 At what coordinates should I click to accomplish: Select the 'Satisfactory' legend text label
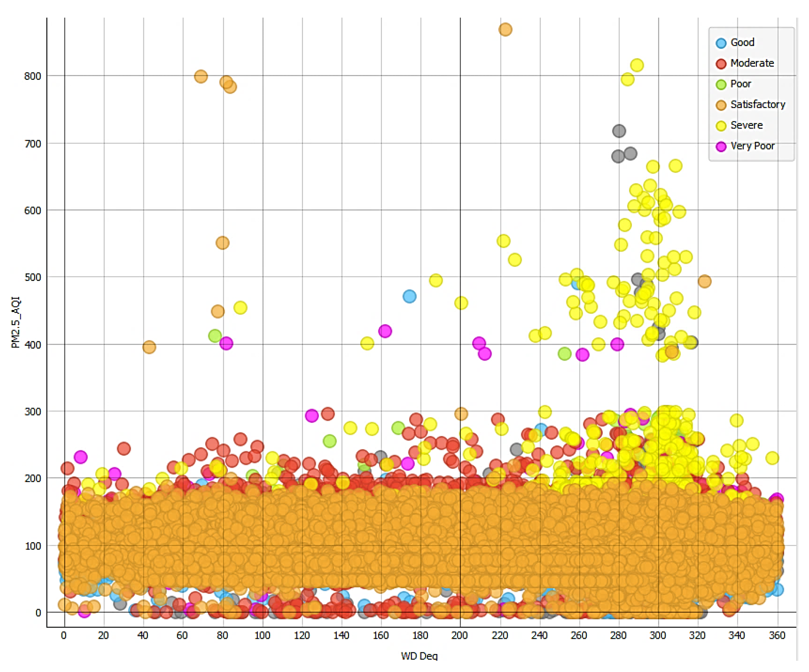click(x=757, y=105)
